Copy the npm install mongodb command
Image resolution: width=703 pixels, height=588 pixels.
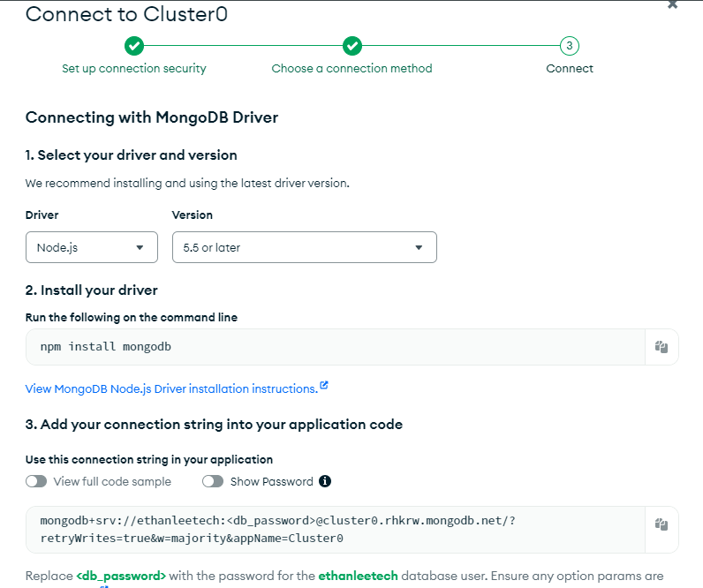pos(661,347)
